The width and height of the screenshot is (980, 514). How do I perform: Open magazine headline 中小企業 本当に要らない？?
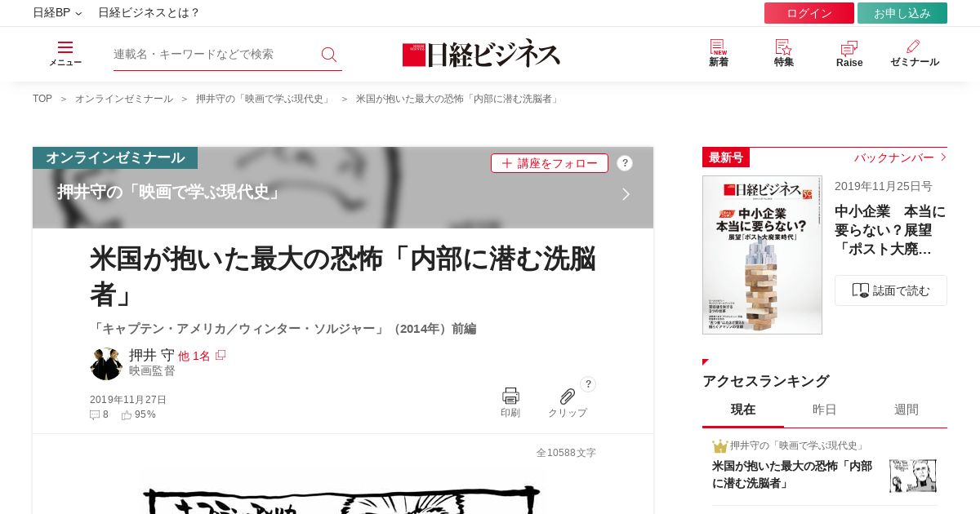(x=890, y=230)
